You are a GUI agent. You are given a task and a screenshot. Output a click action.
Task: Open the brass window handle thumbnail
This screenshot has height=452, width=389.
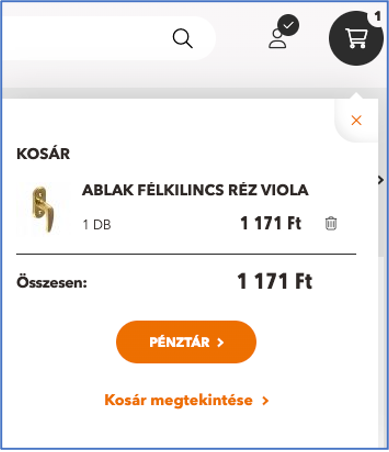pyautogui.click(x=43, y=209)
